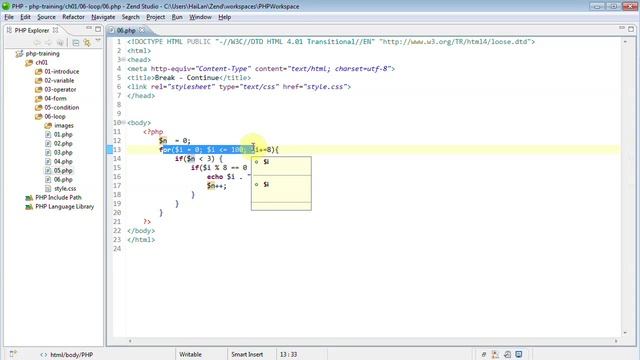This screenshot has height=360, width=640.
Task: Click the editor vertical scrollbar up arrow
Action: [x=625, y=42]
